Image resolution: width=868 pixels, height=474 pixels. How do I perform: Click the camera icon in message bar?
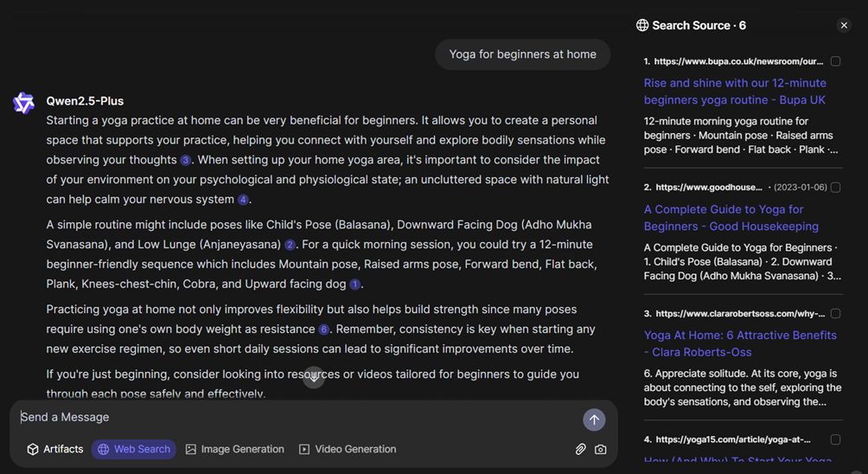[601, 449]
